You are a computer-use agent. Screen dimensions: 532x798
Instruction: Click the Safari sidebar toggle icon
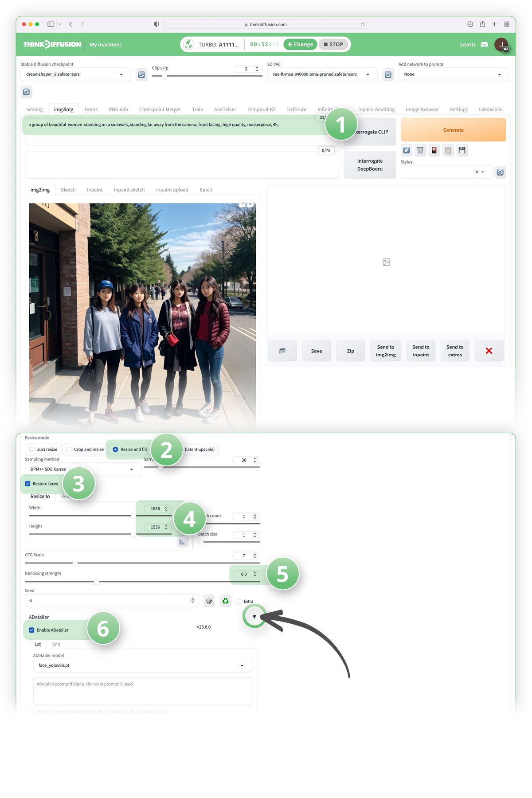coord(51,24)
